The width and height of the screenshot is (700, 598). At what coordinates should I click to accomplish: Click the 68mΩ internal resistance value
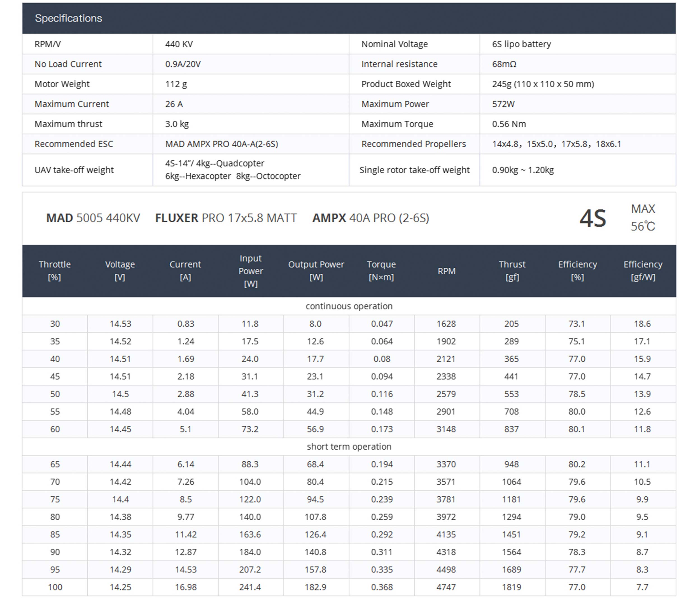click(x=504, y=64)
